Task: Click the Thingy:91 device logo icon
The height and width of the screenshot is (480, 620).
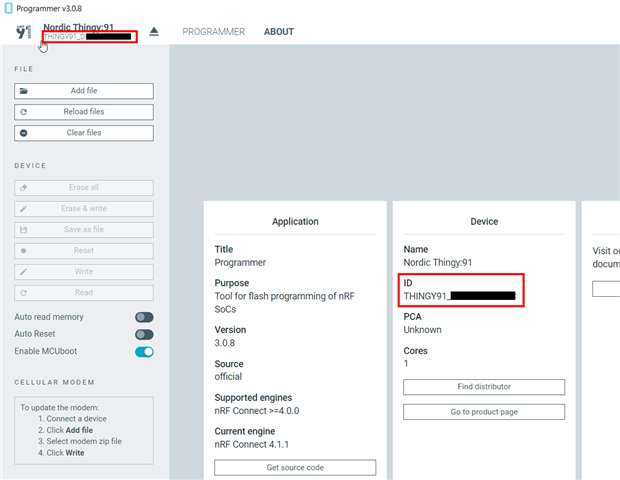Action: (24, 32)
